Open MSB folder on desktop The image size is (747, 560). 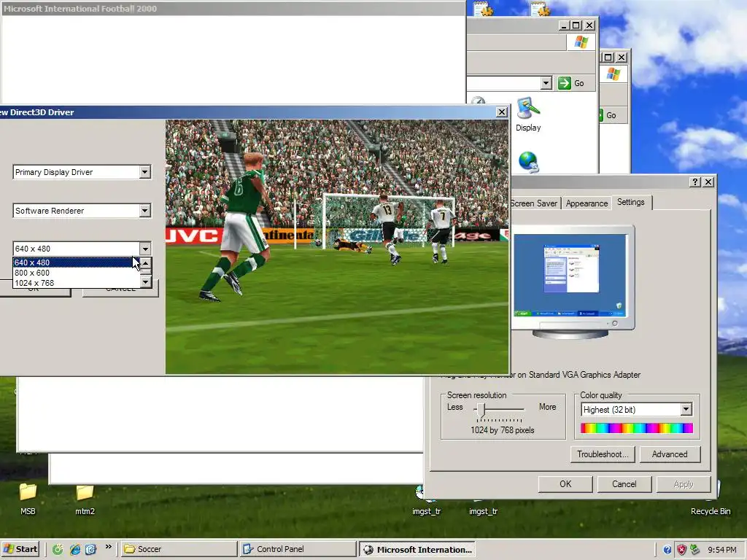28,499
